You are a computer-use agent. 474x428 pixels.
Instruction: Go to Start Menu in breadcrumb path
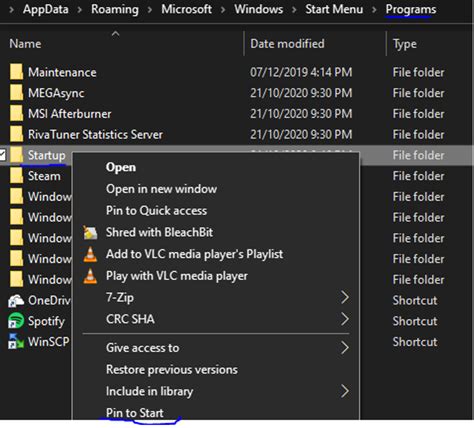point(334,9)
